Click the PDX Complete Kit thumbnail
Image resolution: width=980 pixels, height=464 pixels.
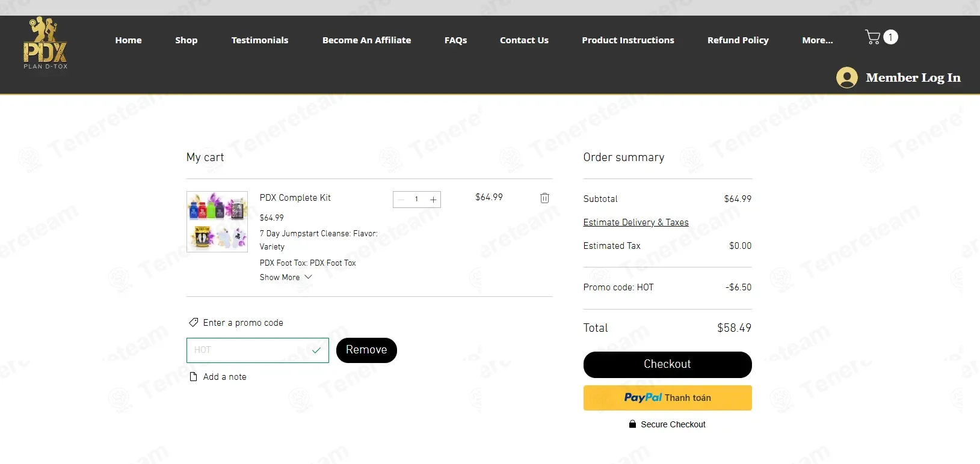tap(217, 222)
